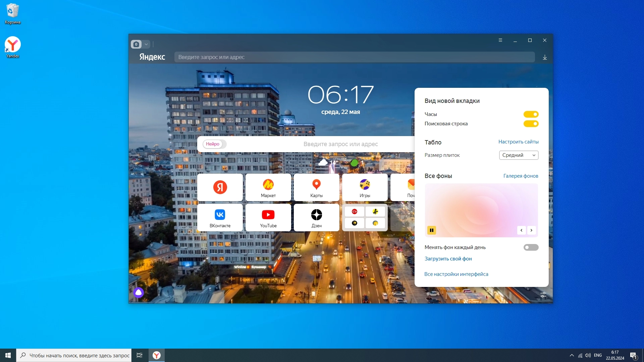Expand the Размер плиток dropdown

[x=519, y=155]
